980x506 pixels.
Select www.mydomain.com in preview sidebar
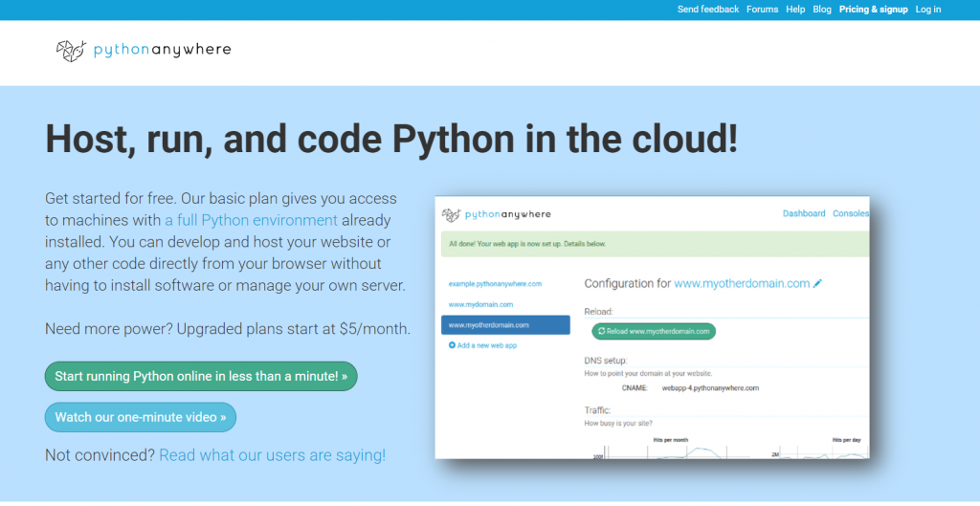coord(480,304)
